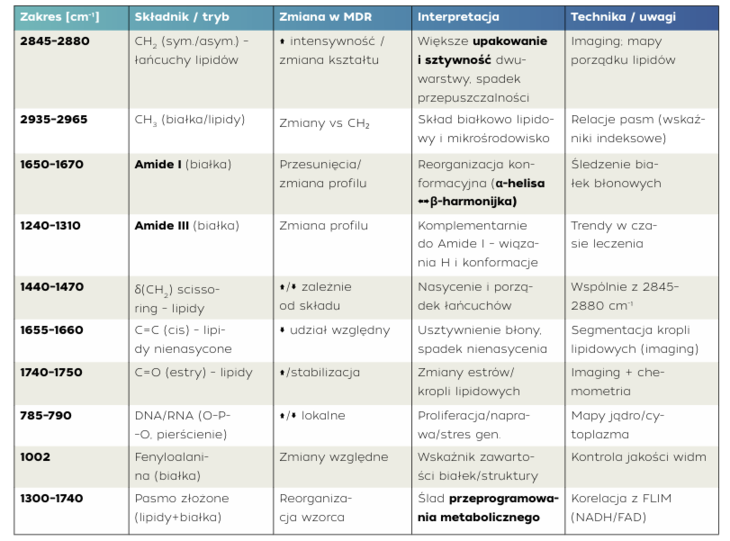Image resolution: width=730 pixels, height=541 pixels.
Task: Select the "Pasmo złożone (lipidy+białka)" cell
Action: coord(183,507)
